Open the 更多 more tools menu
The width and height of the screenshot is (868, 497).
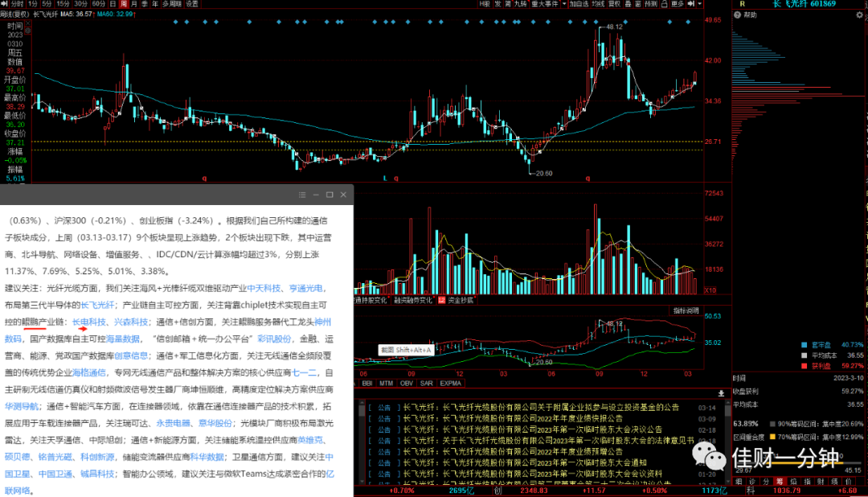point(677,3)
